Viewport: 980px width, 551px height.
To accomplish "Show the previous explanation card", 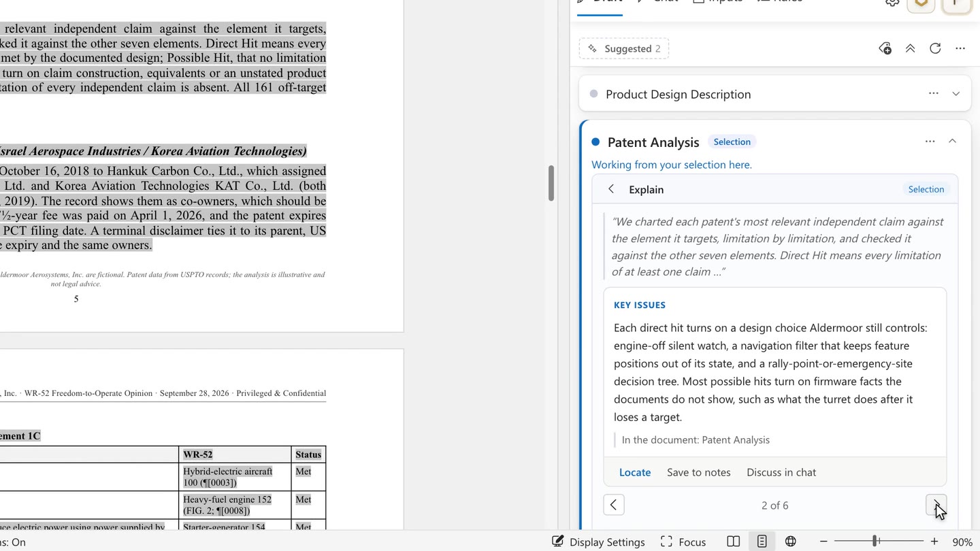I will (x=614, y=505).
